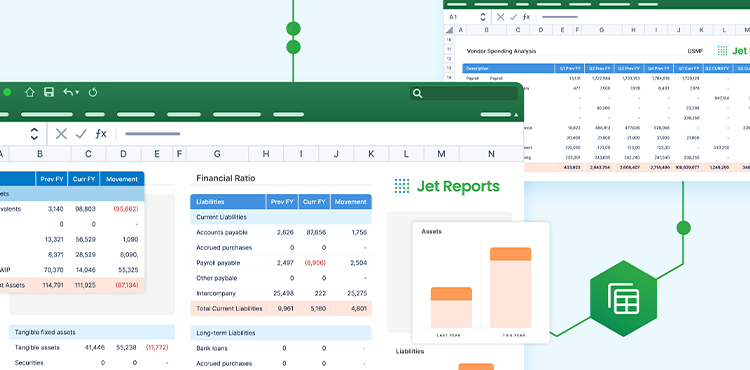Click the Tangible fixed assets section header
This screenshot has width=750, height=370.
click(92, 332)
